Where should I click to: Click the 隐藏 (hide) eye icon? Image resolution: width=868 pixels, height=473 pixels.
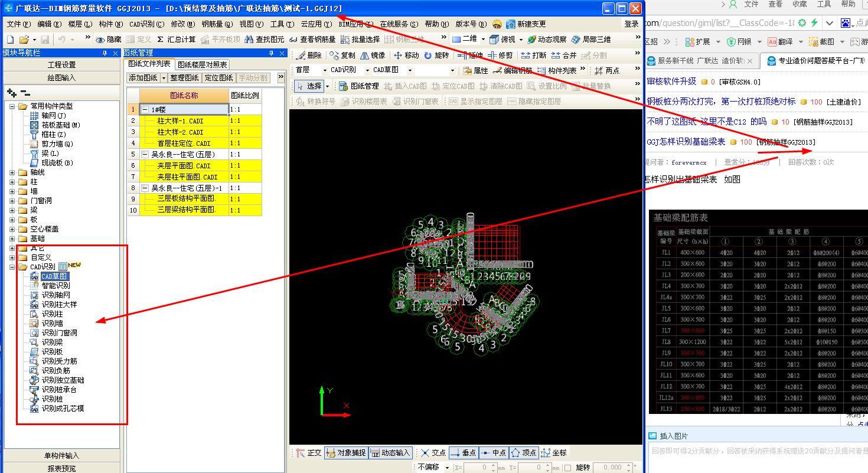click(108, 40)
